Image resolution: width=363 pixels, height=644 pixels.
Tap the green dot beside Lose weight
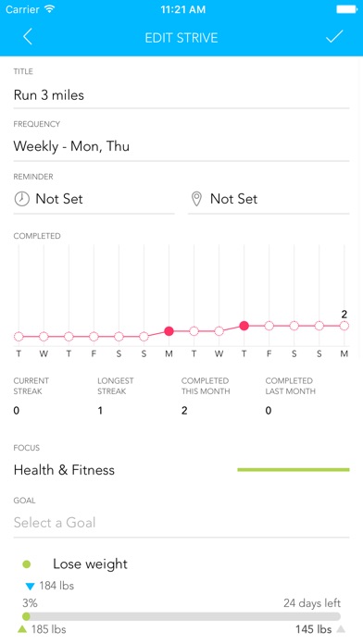(26, 564)
